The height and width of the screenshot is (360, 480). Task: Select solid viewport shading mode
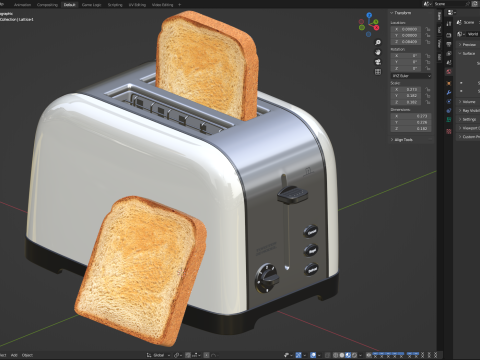pos(342,355)
